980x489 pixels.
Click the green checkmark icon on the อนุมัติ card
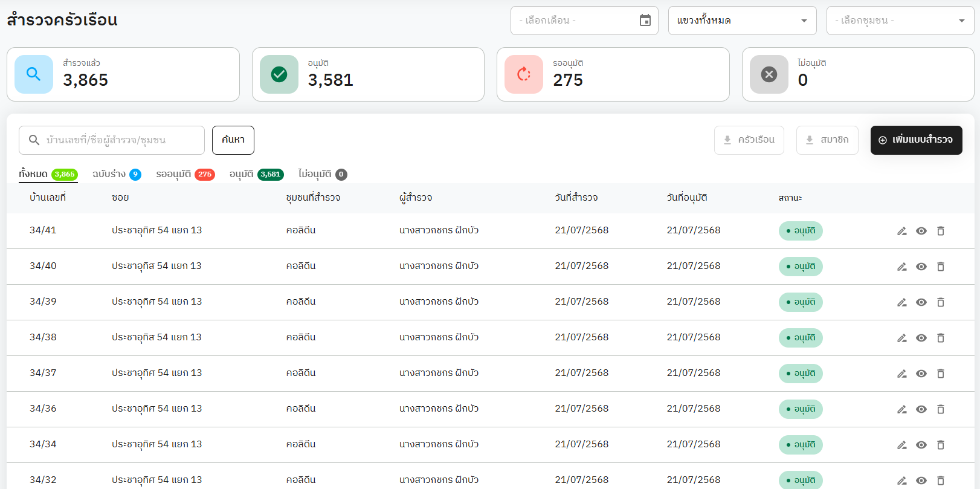(279, 74)
